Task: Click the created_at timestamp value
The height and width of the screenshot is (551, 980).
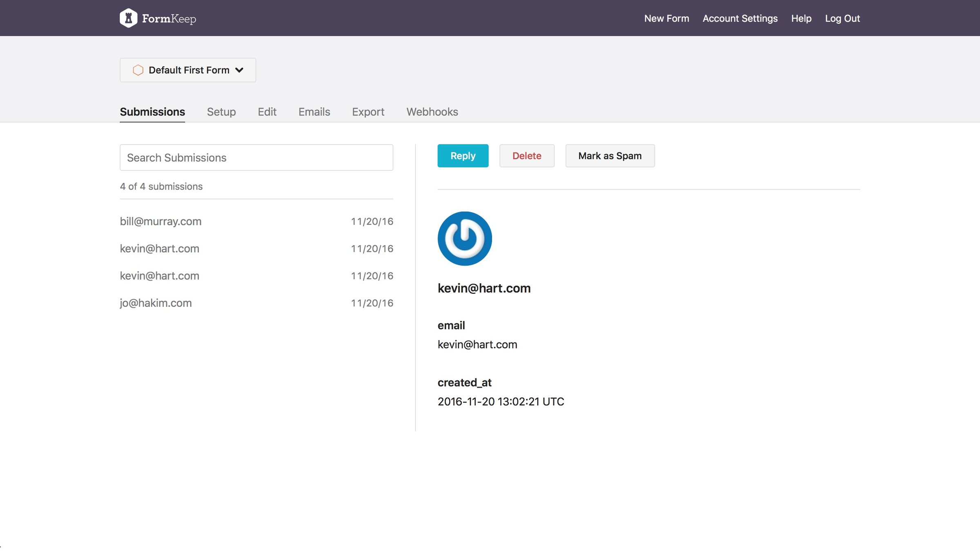Action: [501, 402]
